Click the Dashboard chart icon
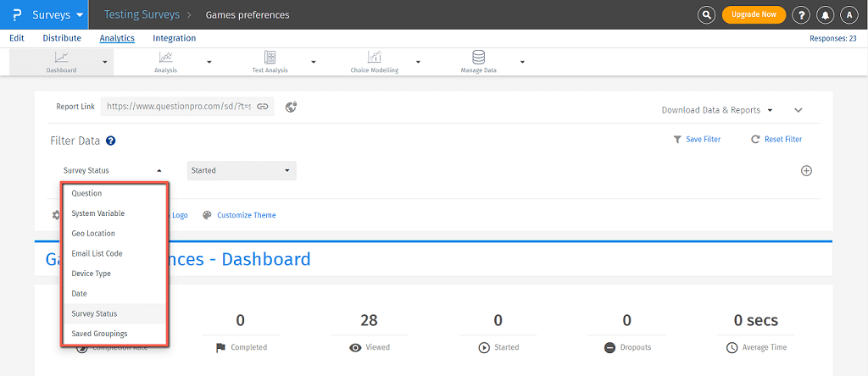 [61, 58]
